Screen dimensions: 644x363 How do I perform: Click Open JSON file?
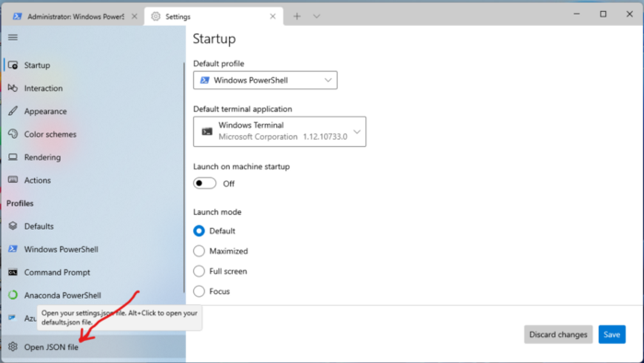point(94,347)
